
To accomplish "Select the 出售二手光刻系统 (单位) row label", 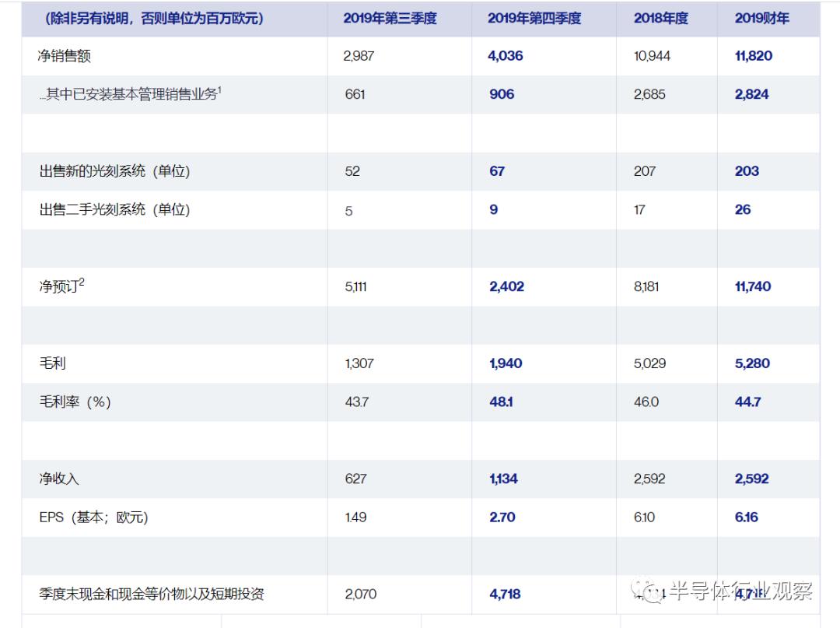I will pyautogui.click(x=114, y=209).
